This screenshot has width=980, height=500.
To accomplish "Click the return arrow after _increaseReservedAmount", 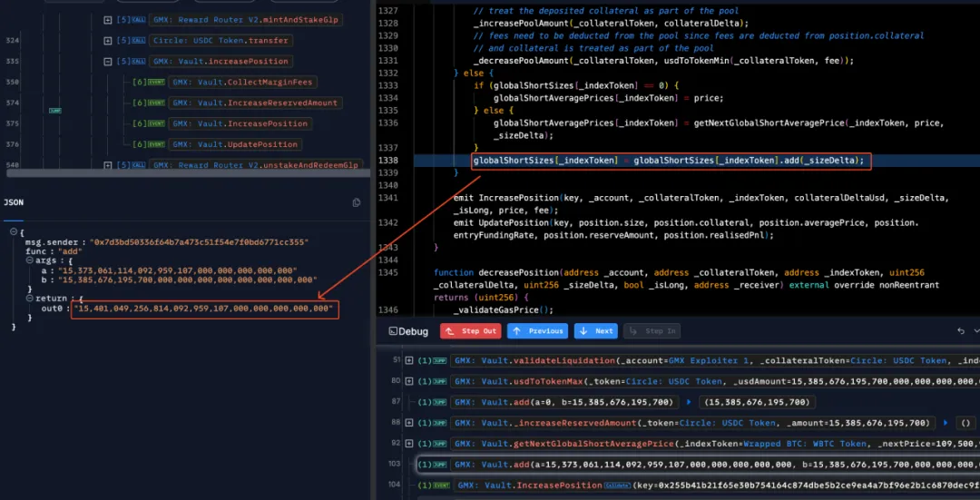I will 946,423.
